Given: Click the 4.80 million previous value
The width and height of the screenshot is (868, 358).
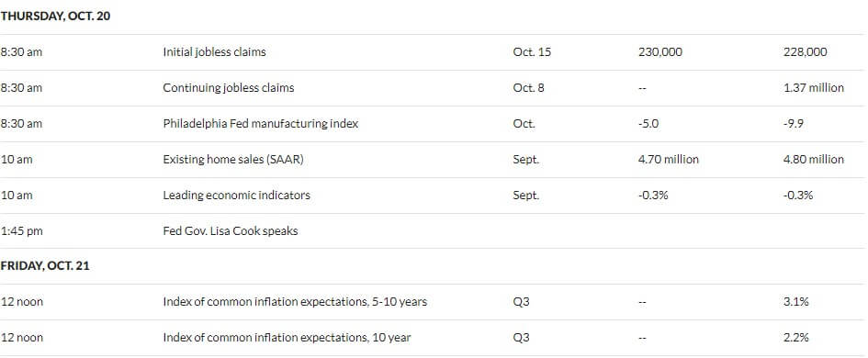Looking at the screenshot, I should [814, 160].
